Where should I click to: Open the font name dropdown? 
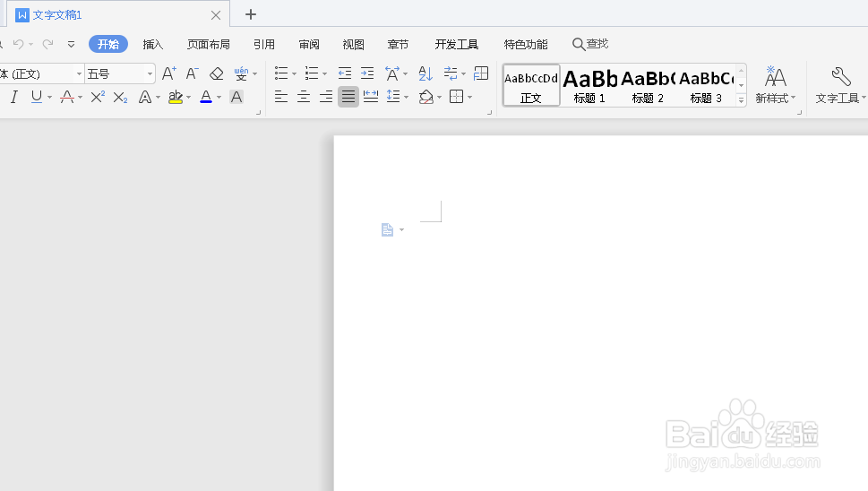[x=79, y=73]
